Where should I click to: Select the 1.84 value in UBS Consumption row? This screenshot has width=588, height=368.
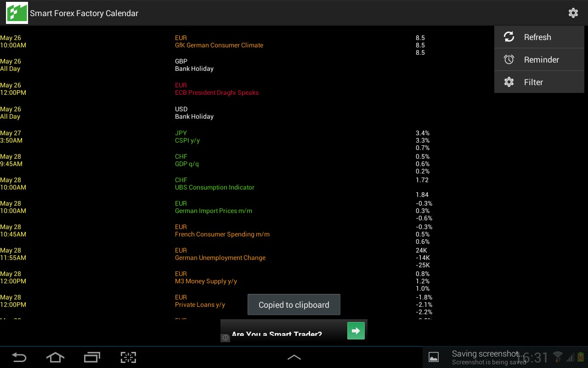click(x=422, y=195)
